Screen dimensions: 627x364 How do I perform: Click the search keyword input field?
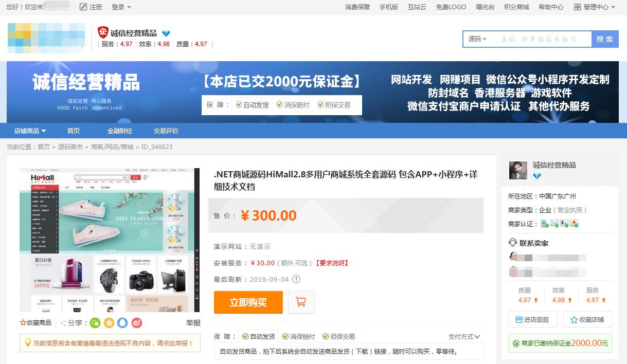[x=540, y=39]
